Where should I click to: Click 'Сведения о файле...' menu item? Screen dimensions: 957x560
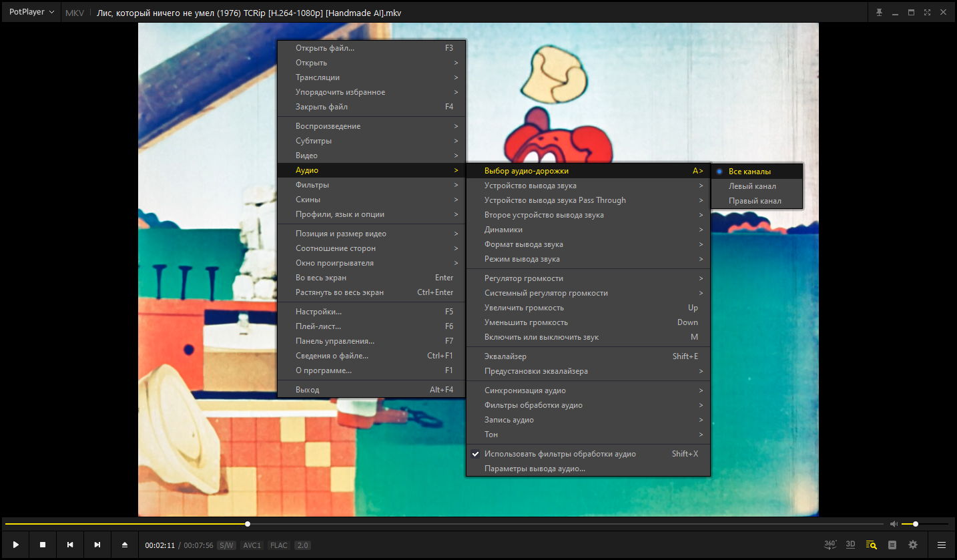332,356
